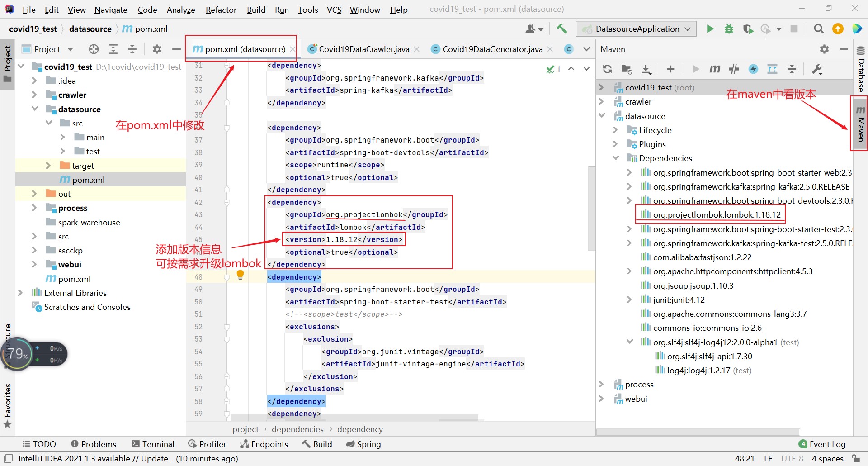Hide the Project panel with minus icon
This screenshot has width=868, height=466.
[x=176, y=49]
